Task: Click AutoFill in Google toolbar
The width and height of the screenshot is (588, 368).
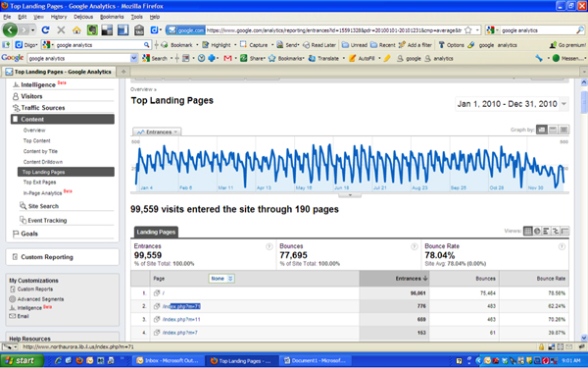Action: (362, 58)
